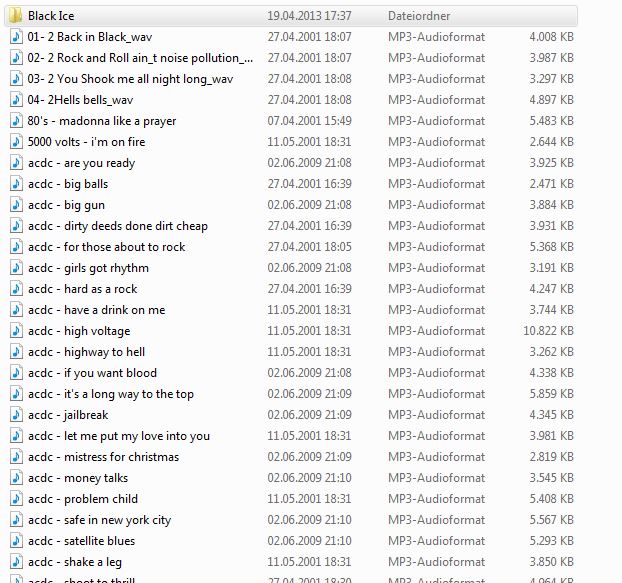
Task: Click the icon for acdc - money talks
Action: point(16,478)
